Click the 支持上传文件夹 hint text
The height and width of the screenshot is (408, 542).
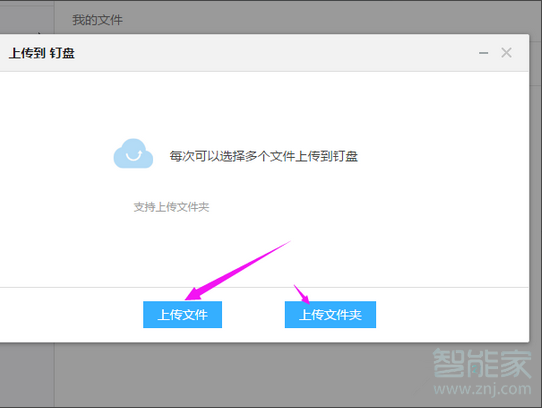click(x=171, y=207)
